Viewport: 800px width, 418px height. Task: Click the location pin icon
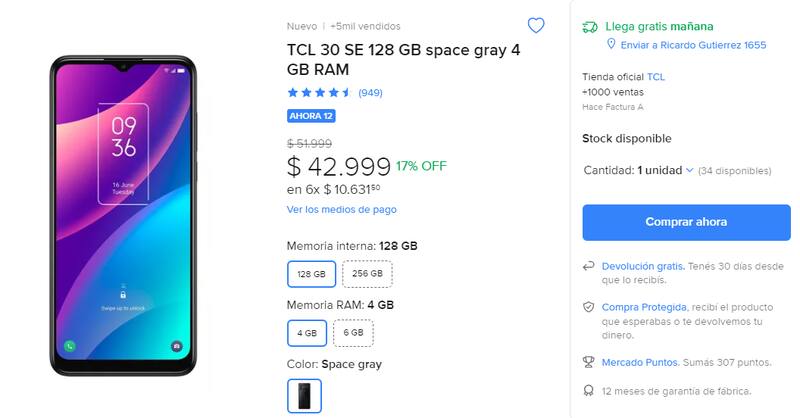pyautogui.click(x=613, y=45)
